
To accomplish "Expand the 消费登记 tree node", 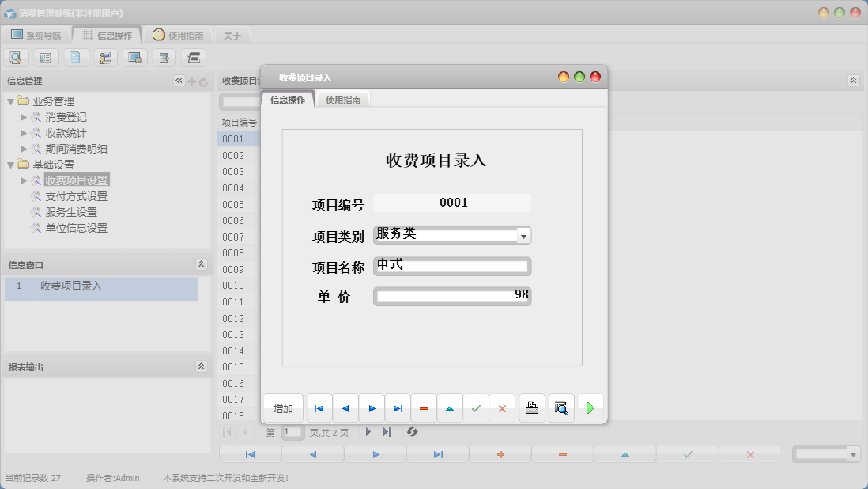I will (x=22, y=116).
